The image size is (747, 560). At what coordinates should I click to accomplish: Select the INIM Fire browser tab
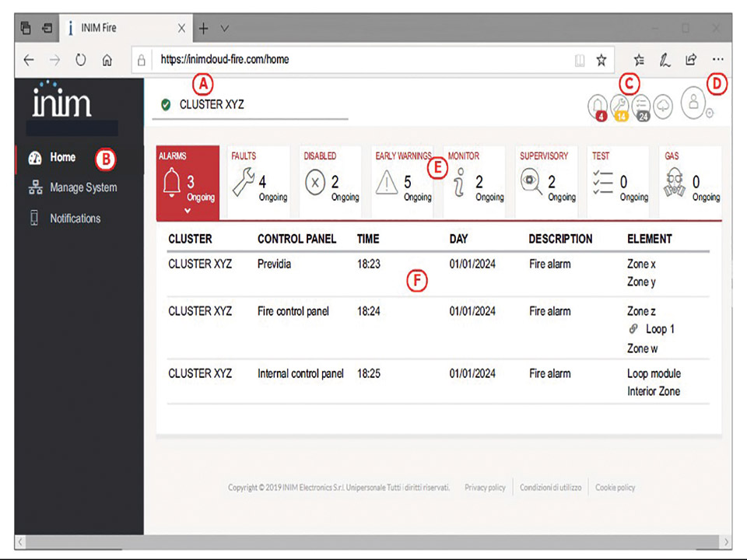click(x=126, y=28)
